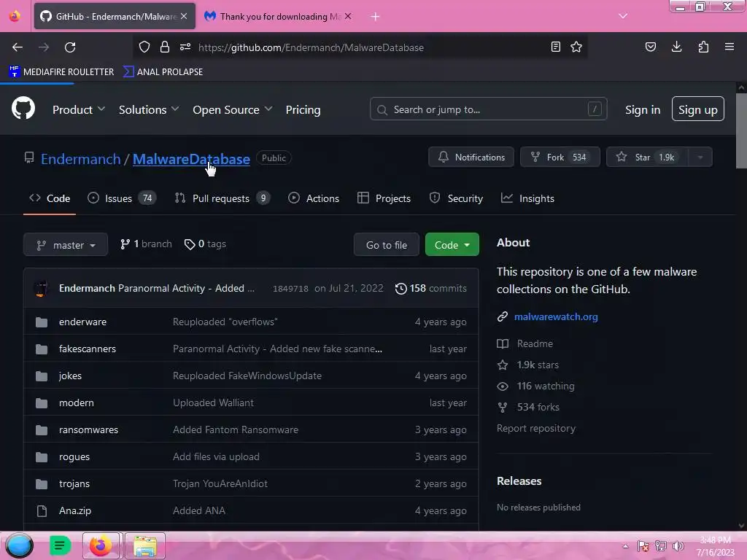Expand the green Code dropdown button
Image resolution: width=747 pixels, height=560 pixels.
(x=452, y=245)
